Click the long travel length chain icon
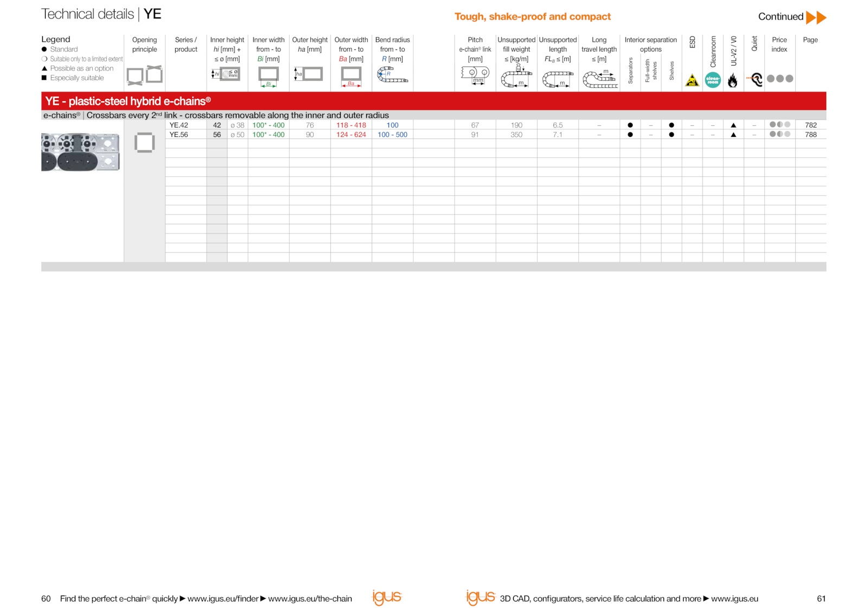Viewport: 868px width, 614px height. coord(599,79)
